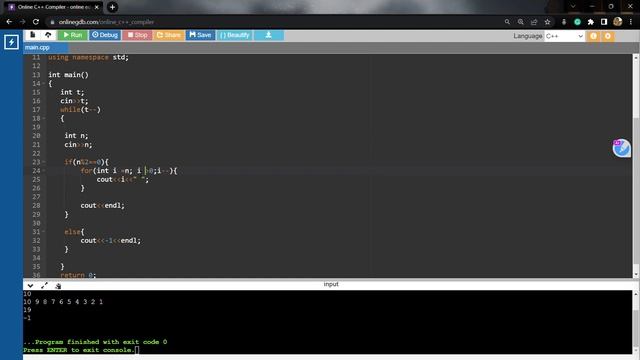Reload the page

click(36, 22)
